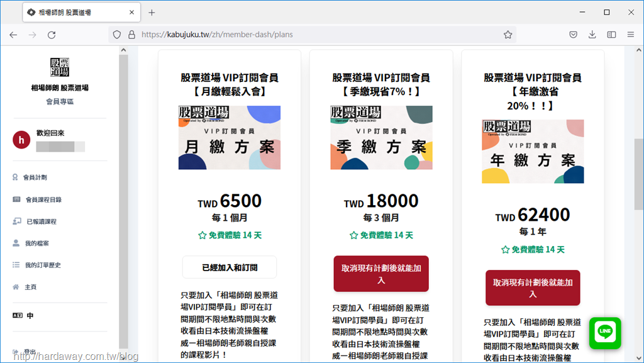Go back to the previous page

pyautogui.click(x=13, y=35)
